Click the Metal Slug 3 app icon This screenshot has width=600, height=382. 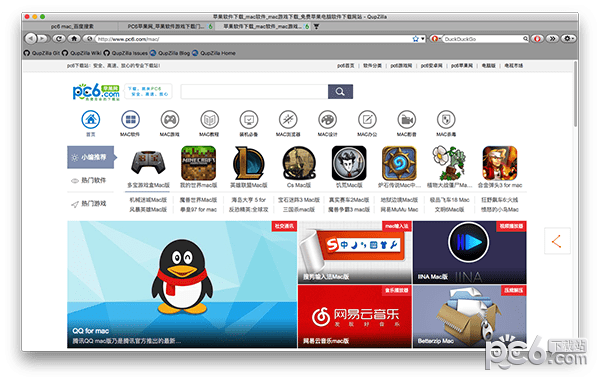click(x=500, y=163)
